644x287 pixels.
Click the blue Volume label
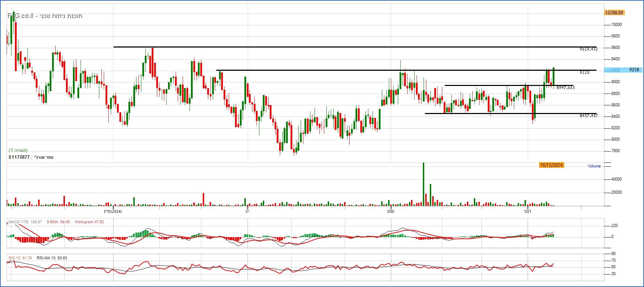[x=594, y=166]
